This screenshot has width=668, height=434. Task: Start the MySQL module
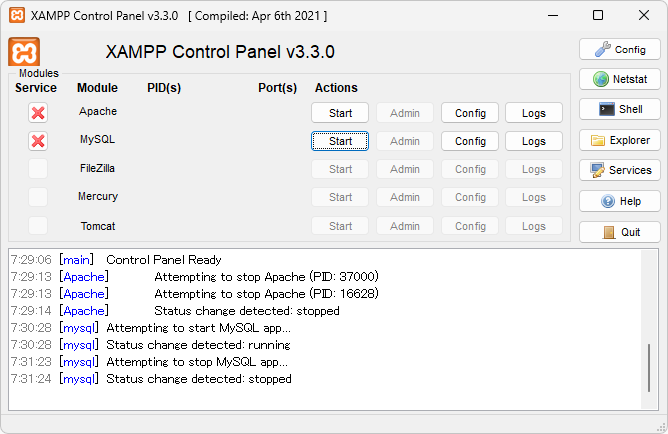[340, 141]
